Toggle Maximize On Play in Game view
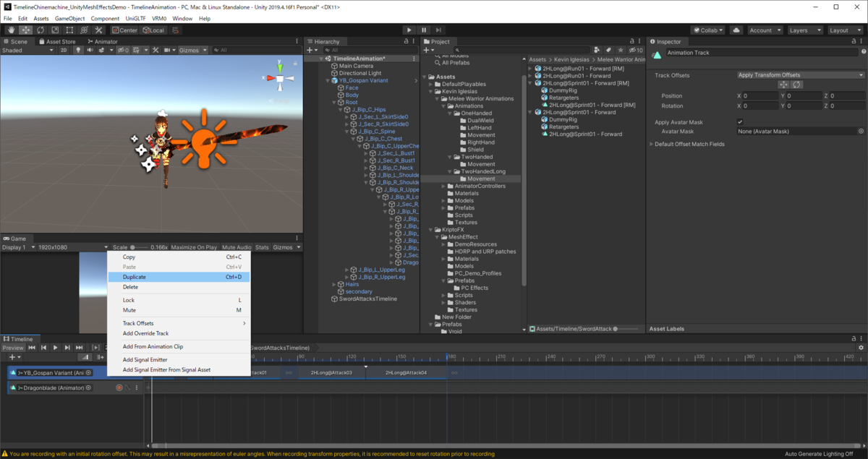The height and width of the screenshot is (459, 868). [x=194, y=247]
